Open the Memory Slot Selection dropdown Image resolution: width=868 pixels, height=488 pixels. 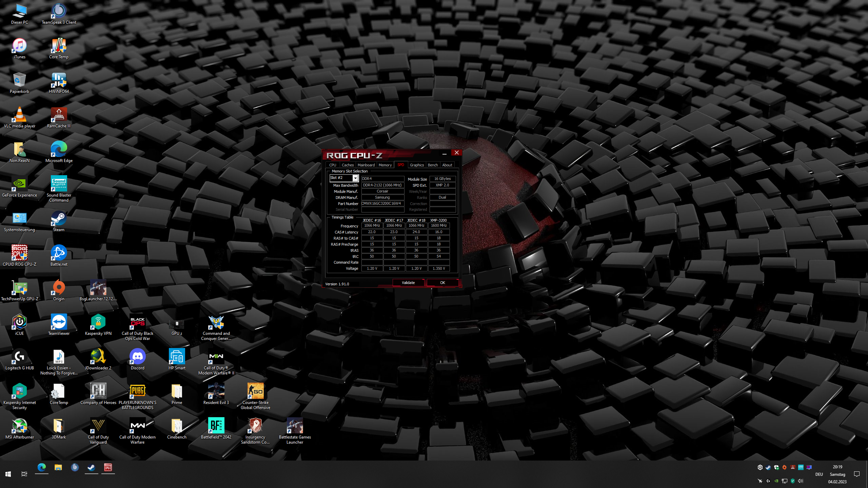(x=355, y=178)
